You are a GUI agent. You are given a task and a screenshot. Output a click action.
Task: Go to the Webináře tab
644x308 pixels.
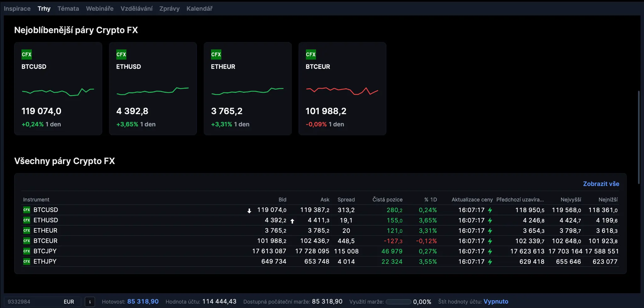(x=100, y=8)
